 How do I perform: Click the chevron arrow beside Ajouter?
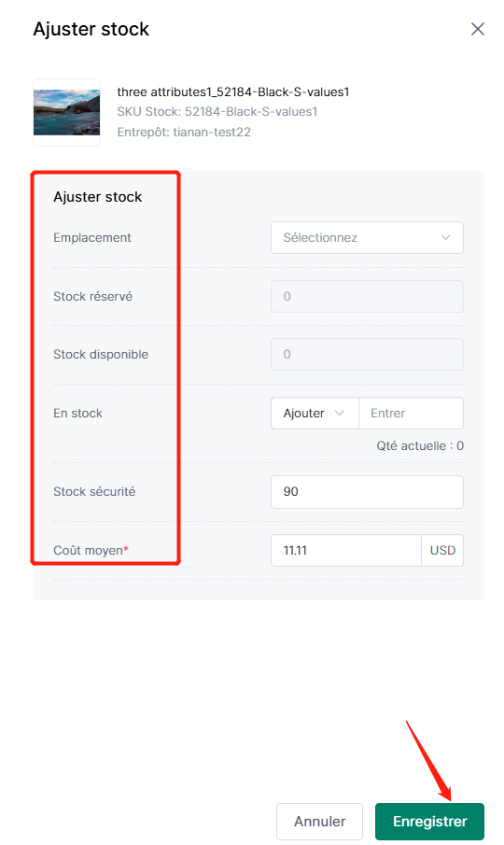pyautogui.click(x=339, y=414)
